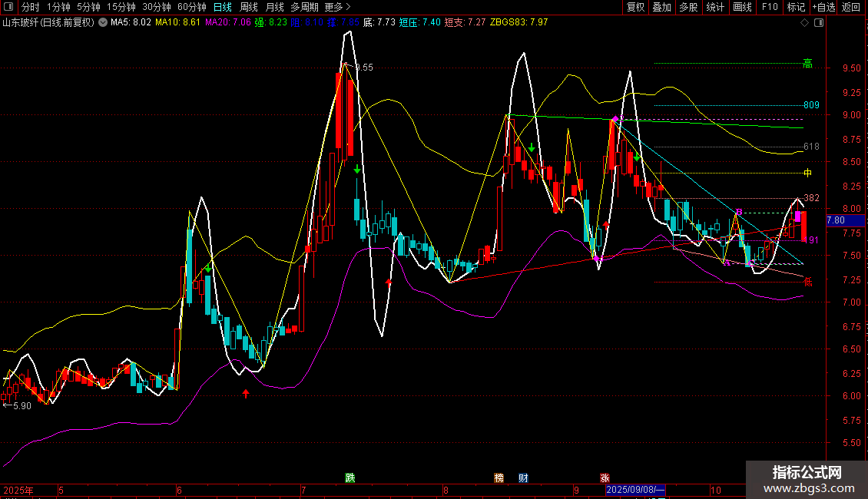Screen dimensions: 868x499
Task: Open the 复权 adjustment options
Action: (635, 8)
